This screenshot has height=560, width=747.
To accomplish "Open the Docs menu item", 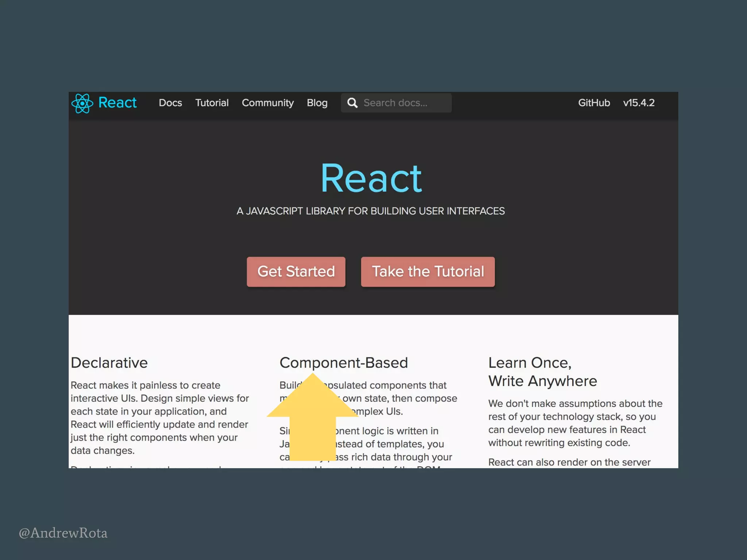I will [x=170, y=103].
